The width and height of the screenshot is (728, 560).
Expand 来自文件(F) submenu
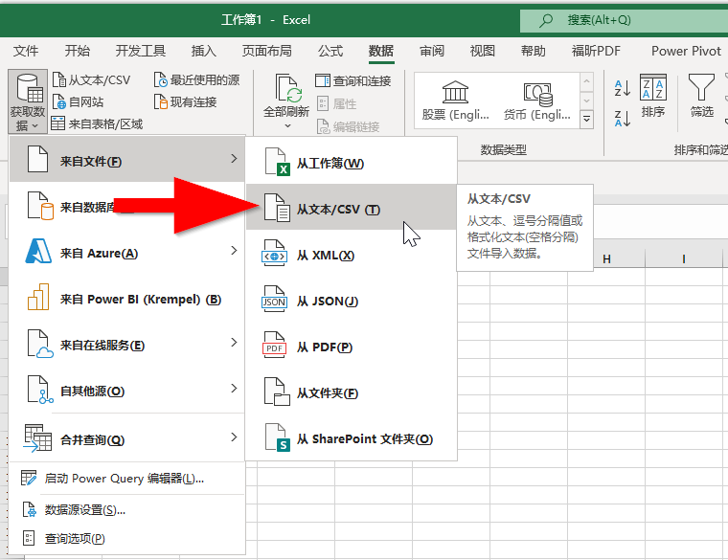[x=126, y=159]
